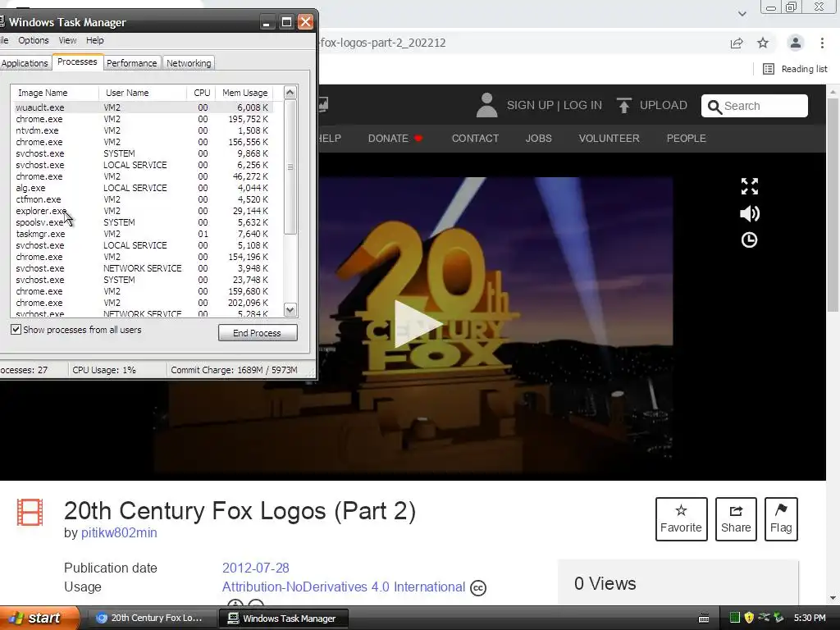The image size is (840, 630).
Task: Share this page from Chrome toolbar
Action: [737, 43]
